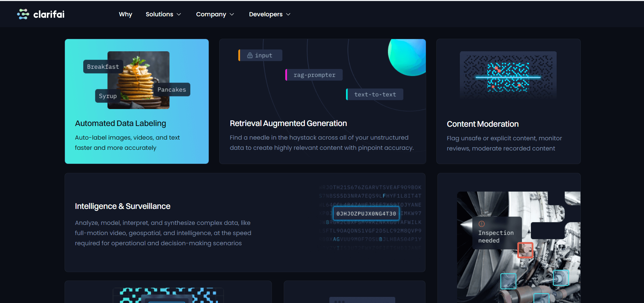Select the red highlighted engine part box
The image size is (644, 303).
[525, 250]
